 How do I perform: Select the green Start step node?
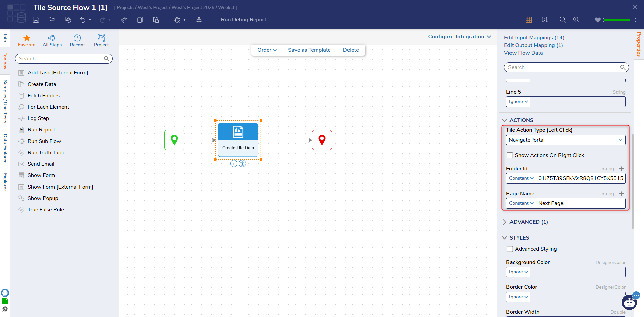(x=174, y=140)
